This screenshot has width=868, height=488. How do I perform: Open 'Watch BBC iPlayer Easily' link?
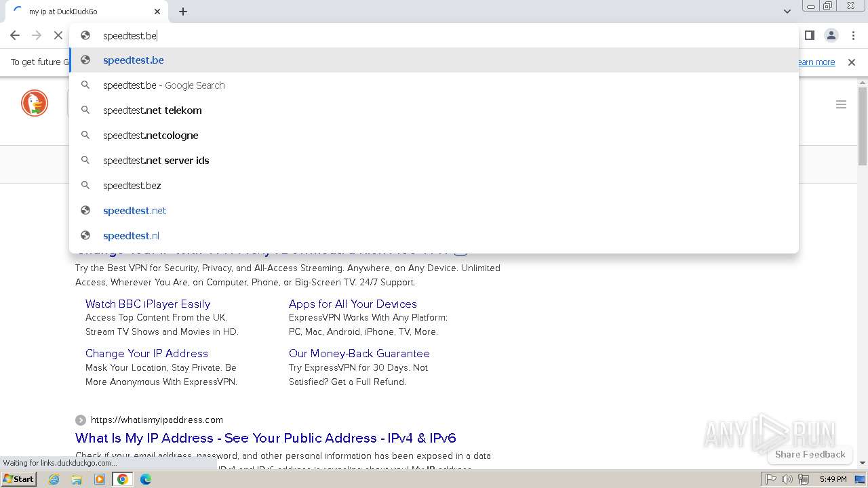point(148,304)
